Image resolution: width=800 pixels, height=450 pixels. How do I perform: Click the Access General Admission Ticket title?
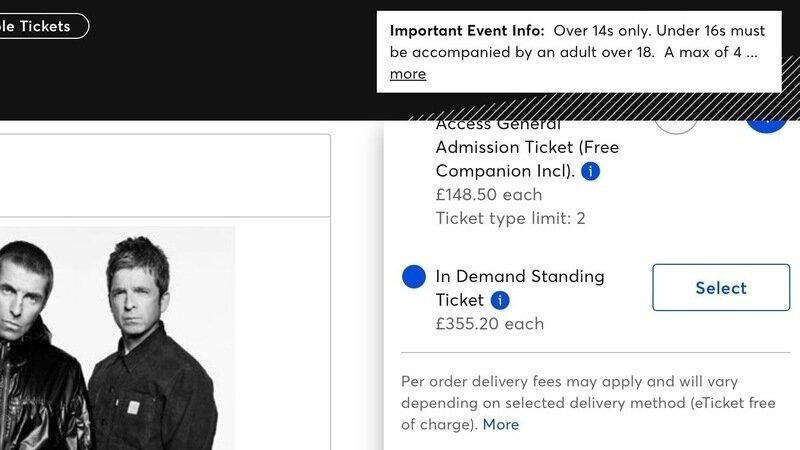(527, 147)
